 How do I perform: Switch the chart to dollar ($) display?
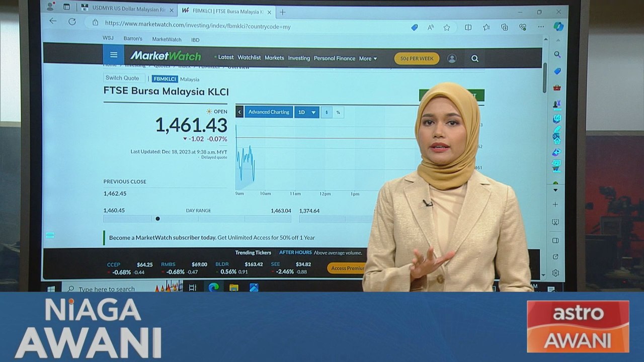pyautogui.click(x=327, y=112)
